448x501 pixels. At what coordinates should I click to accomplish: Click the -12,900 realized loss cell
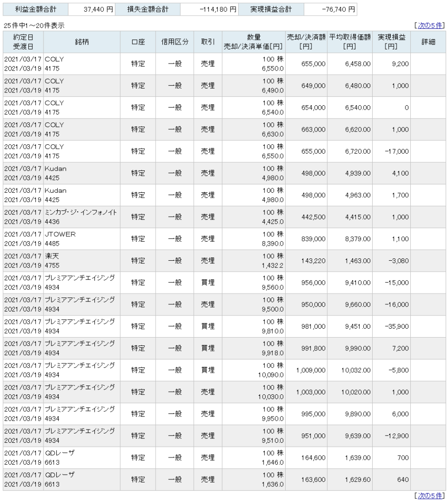click(x=391, y=436)
